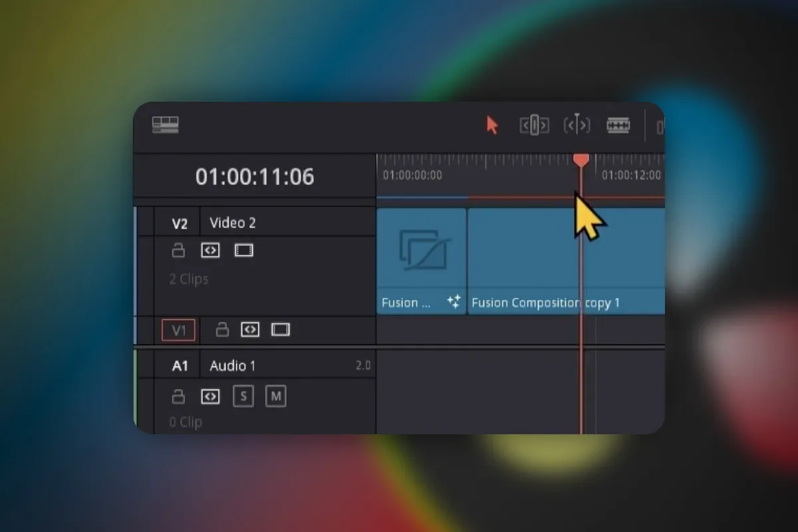Select the Fusion Composition copy 1 clip
The image size is (798, 532).
[x=567, y=261]
